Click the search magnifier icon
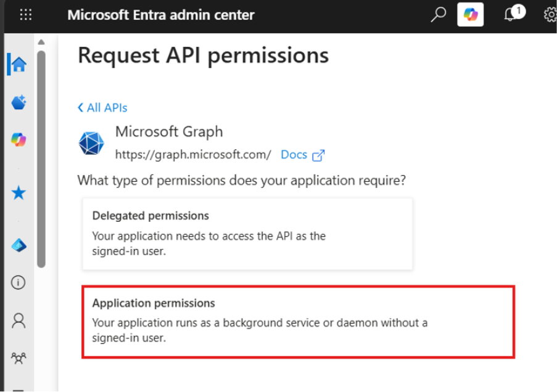The image size is (557, 392). click(x=439, y=15)
